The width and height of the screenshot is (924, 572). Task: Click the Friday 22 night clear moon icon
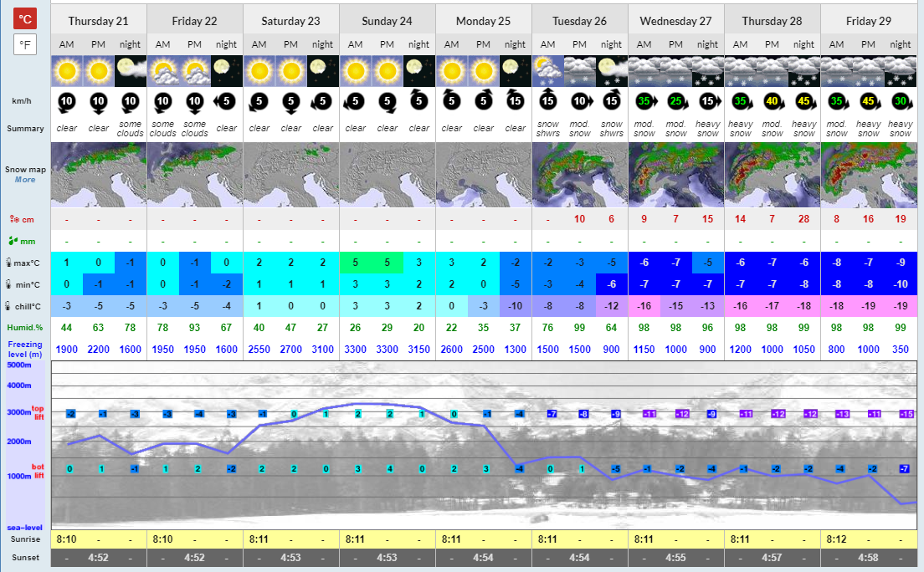[226, 71]
